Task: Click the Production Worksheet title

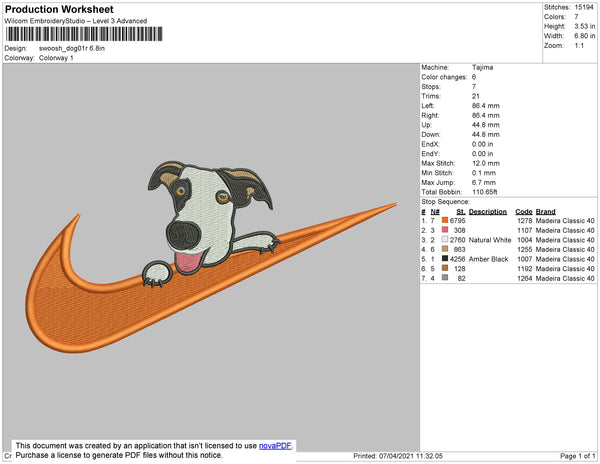Action: [x=59, y=9]
